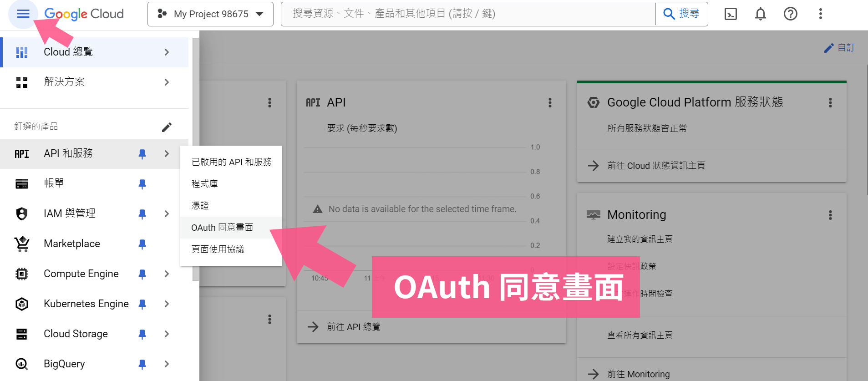868x381 pixels.
Task: Unpin 帳單 from pinned products
Action: (142, 184)
